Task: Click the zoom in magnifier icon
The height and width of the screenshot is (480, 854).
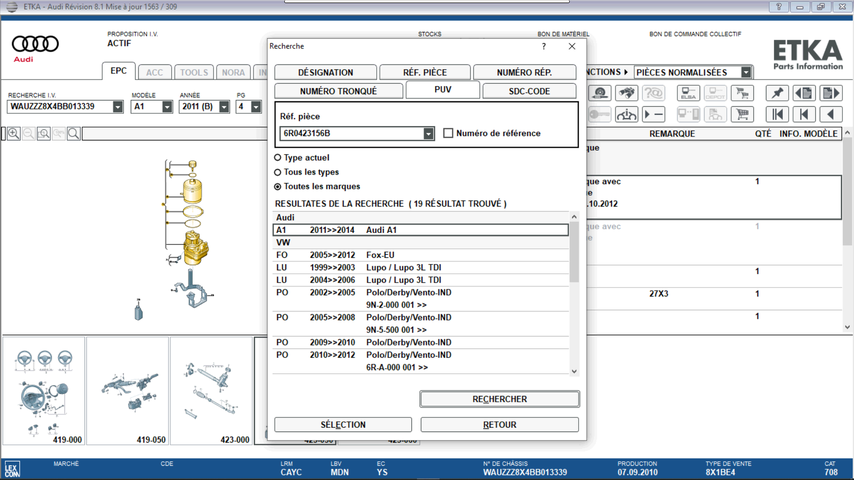Action: (14, 133)
